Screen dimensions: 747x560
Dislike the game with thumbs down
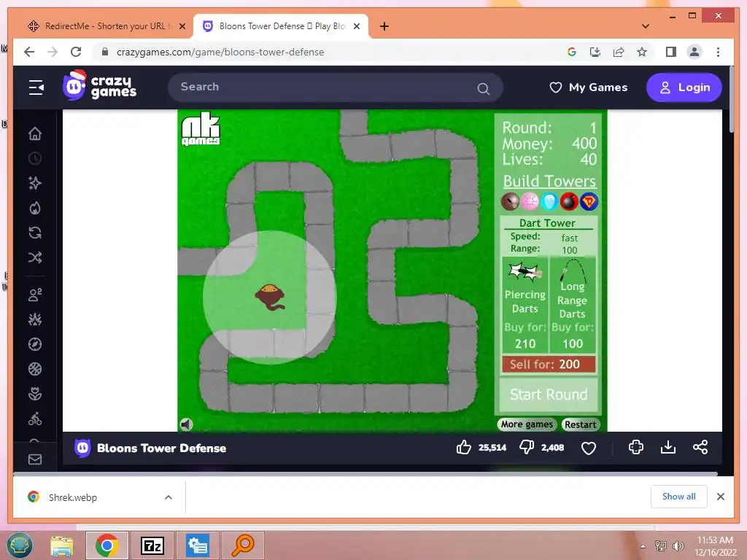(527, 447)
